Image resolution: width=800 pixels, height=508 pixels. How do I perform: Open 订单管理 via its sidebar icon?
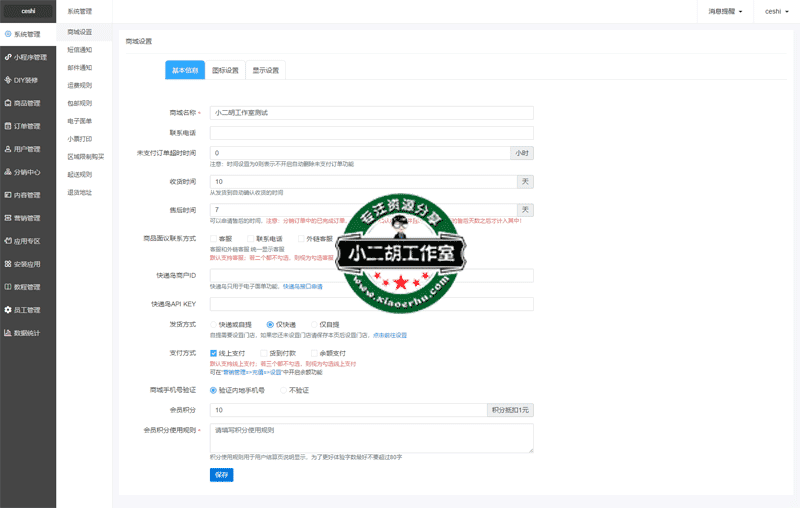(8, 126)
